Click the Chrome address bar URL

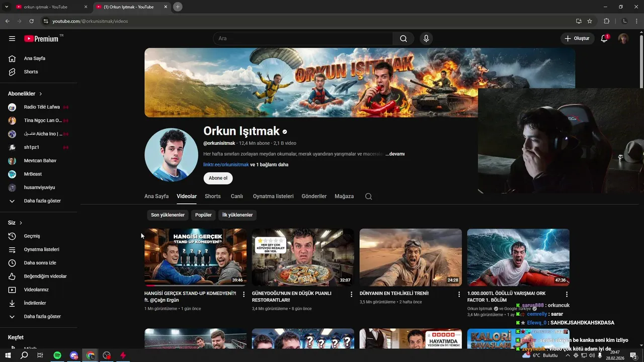[91, 21]
